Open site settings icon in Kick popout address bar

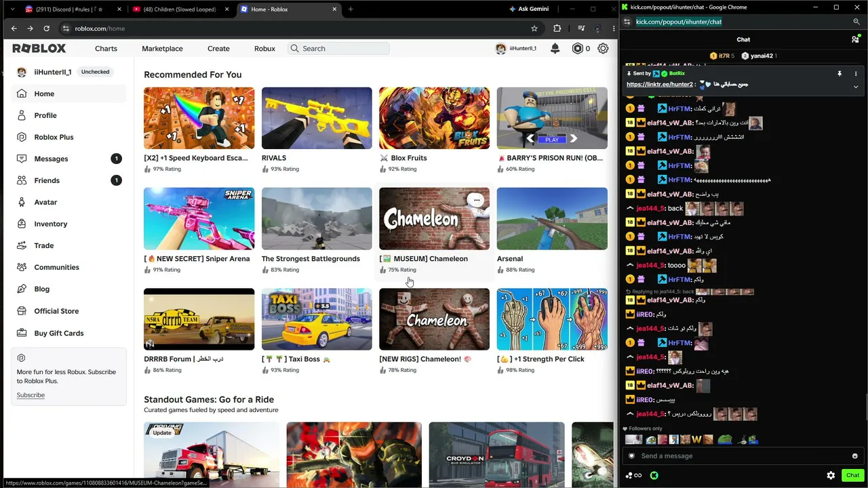[x=627, y=22]
